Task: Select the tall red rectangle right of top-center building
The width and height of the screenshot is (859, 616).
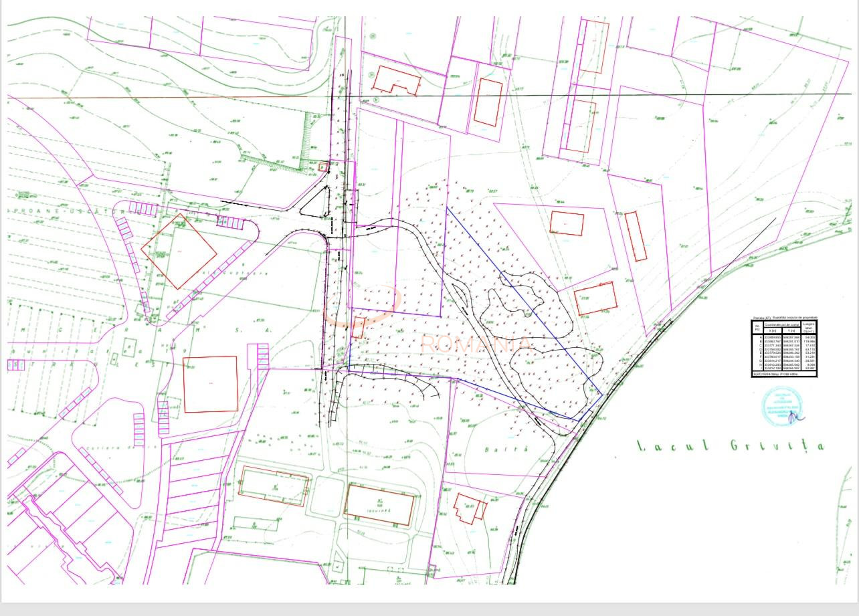Action: point(488,102)
